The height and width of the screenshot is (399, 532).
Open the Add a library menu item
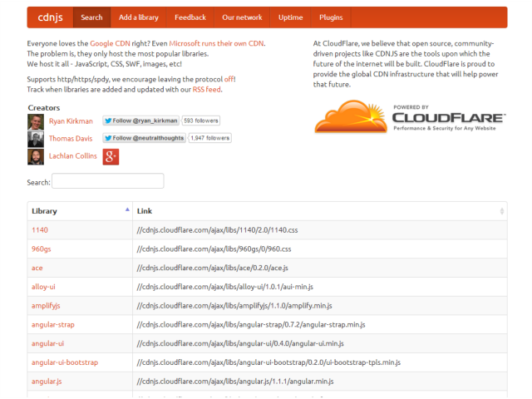coord(139,17)
